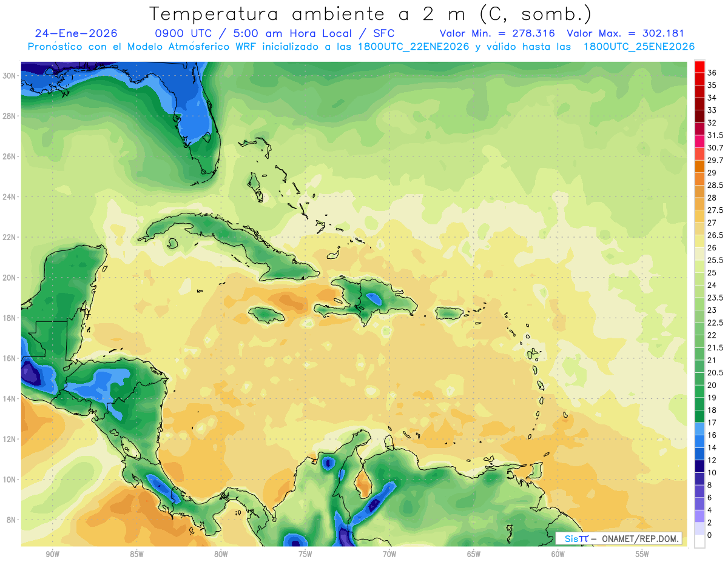Click the '80W' longitude label
This screenshot has height=562, width=728.
[221, 554]
